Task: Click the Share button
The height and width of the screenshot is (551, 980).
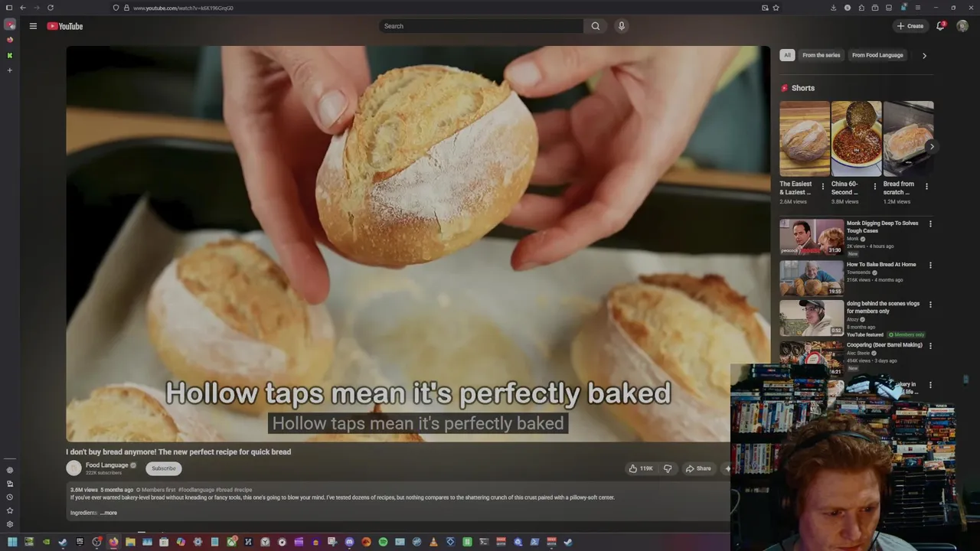Action: (698, 468)
